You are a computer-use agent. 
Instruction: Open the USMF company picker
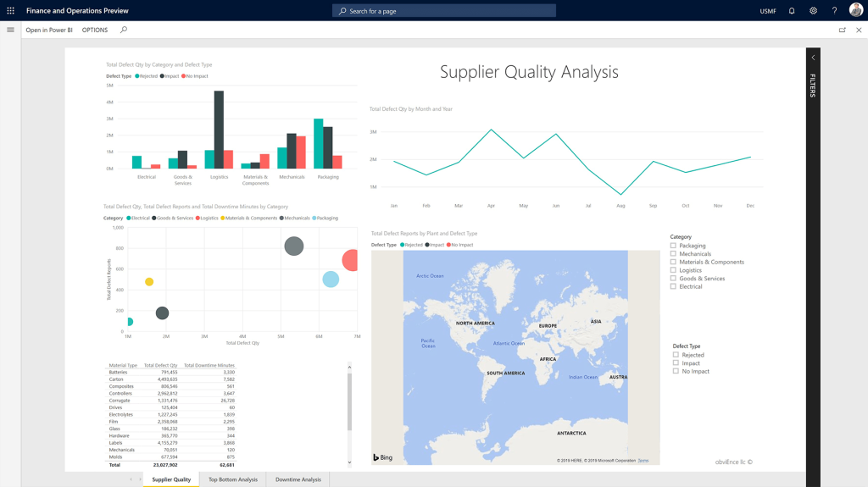(x=768, y=11)
